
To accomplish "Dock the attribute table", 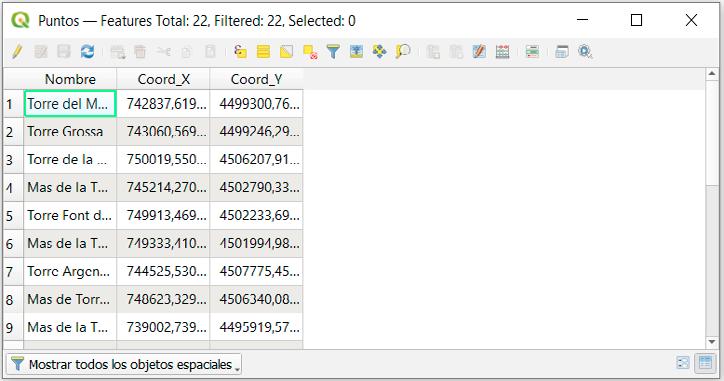I will (x=561, y=51).
